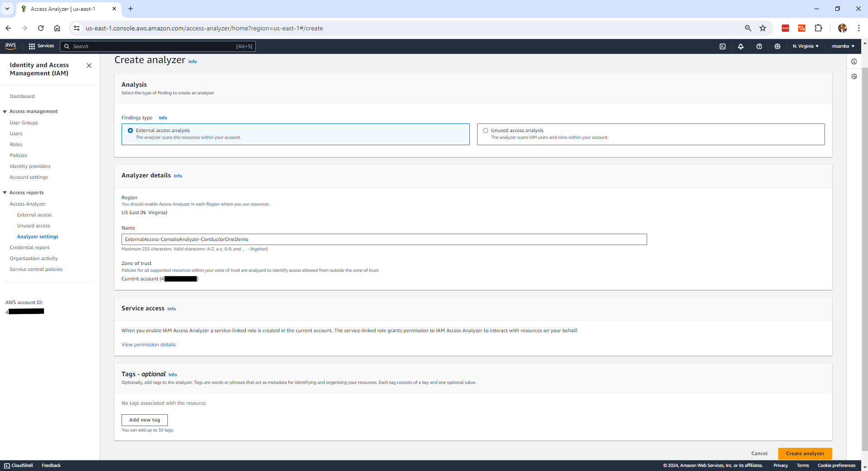
Task: Click the Create analyzer button
Action: point(805,453)
